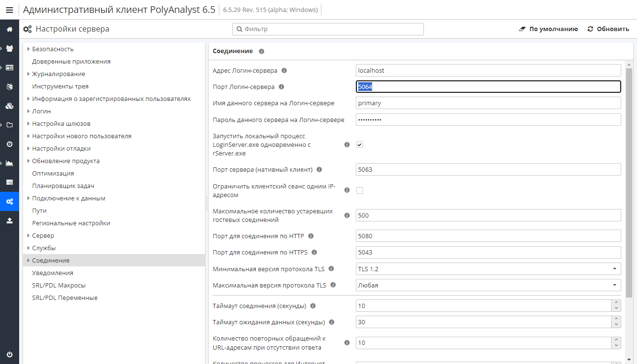
Task: Click the По умолчанию button
Action: pyautogui.click(x=548, y=29)
